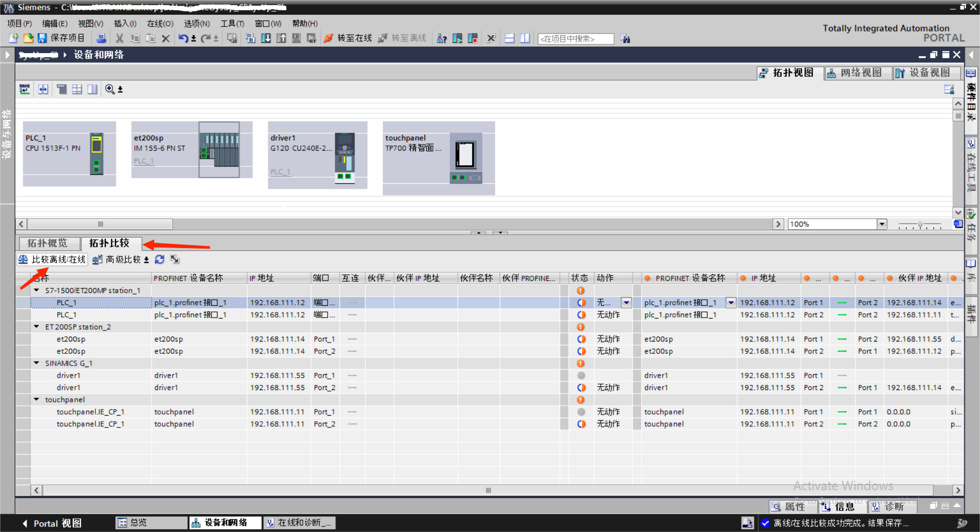Viewport: 980px width, 532px height.
Task: Click 转至在线 go online button
Action: pos(348,38)
